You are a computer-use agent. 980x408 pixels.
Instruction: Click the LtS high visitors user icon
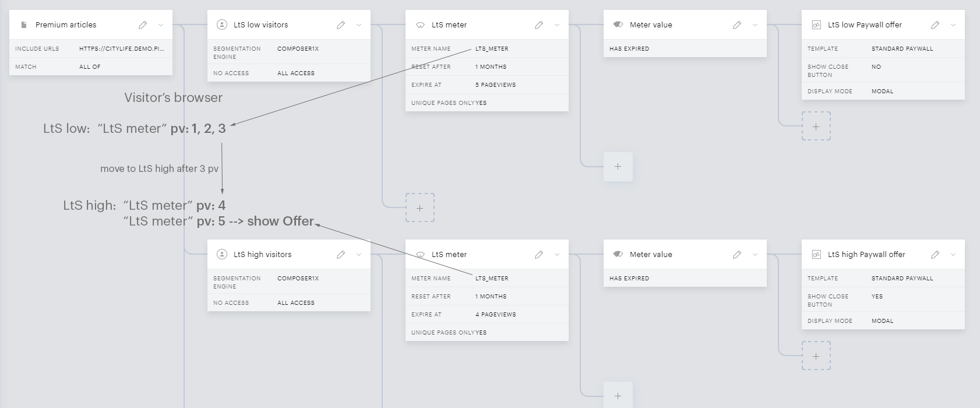click(x=222, y=254)
